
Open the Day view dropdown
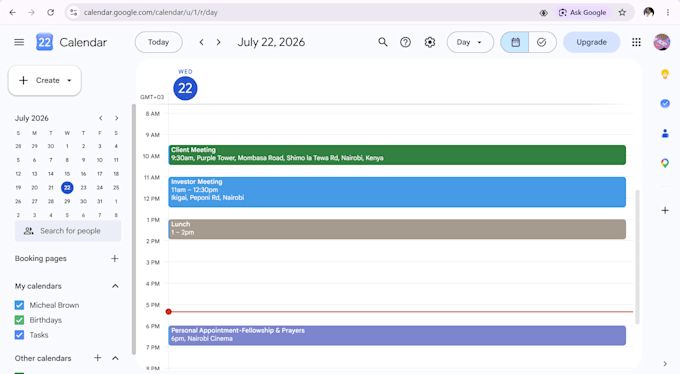pyautogui.click(x=470, y=42)
